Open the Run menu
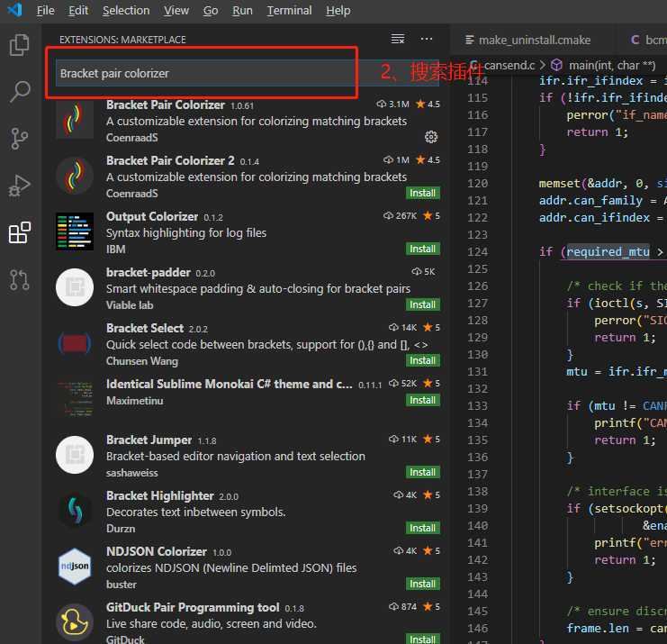The height and width of the screenshot is (644, 667). point(242,10)
